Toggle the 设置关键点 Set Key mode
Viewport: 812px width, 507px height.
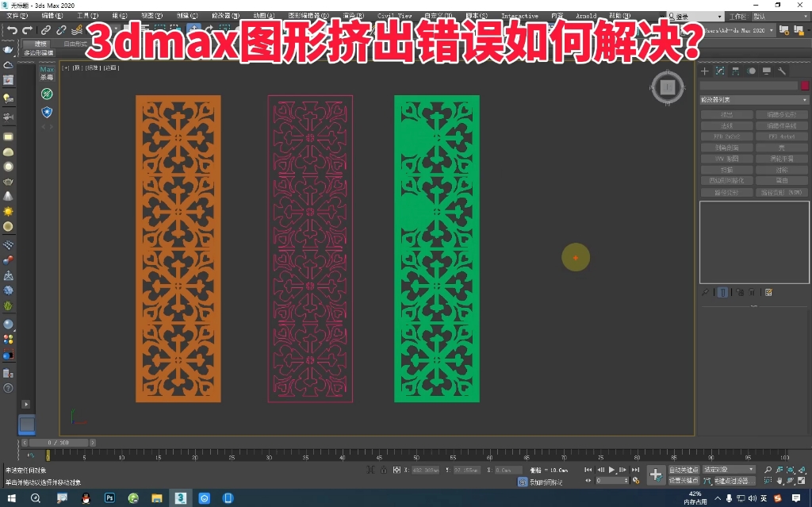pyautogui.click(x=684, y=479)
